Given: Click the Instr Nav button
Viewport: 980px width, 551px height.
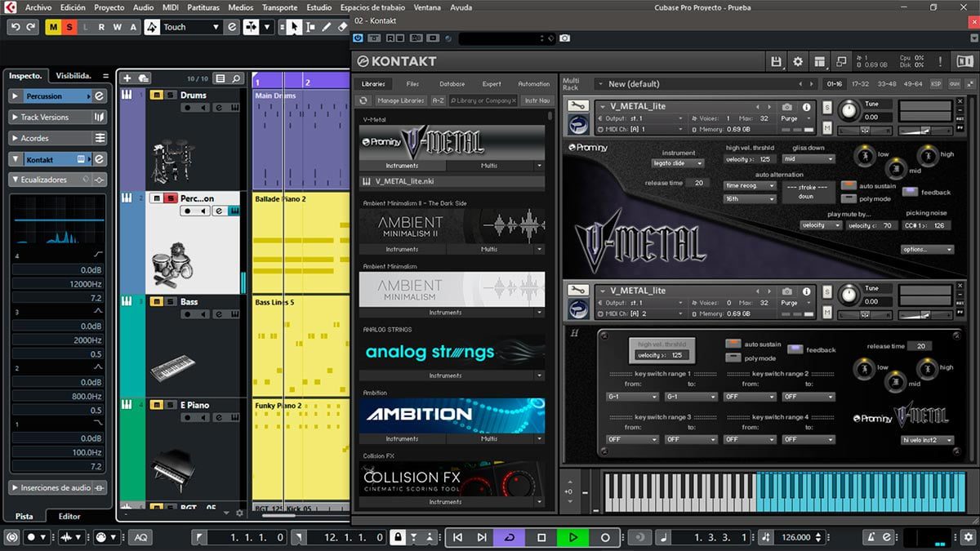Looking at the screenshot, I should tap(537, 100).
